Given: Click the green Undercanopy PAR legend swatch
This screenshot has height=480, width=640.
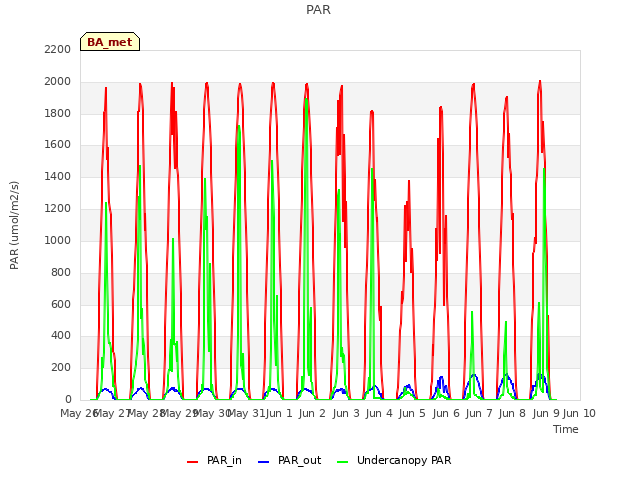Looking at the screenshot, I should point(343,462).
